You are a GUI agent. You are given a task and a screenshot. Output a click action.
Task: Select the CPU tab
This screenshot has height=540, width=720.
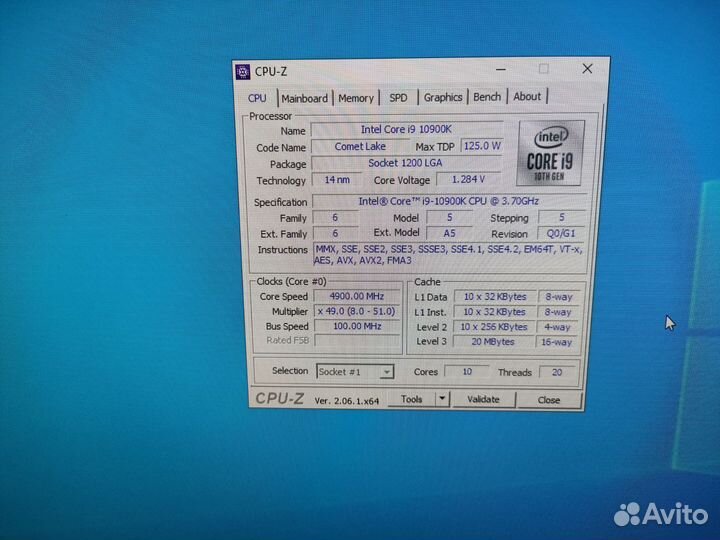(257, 98)
